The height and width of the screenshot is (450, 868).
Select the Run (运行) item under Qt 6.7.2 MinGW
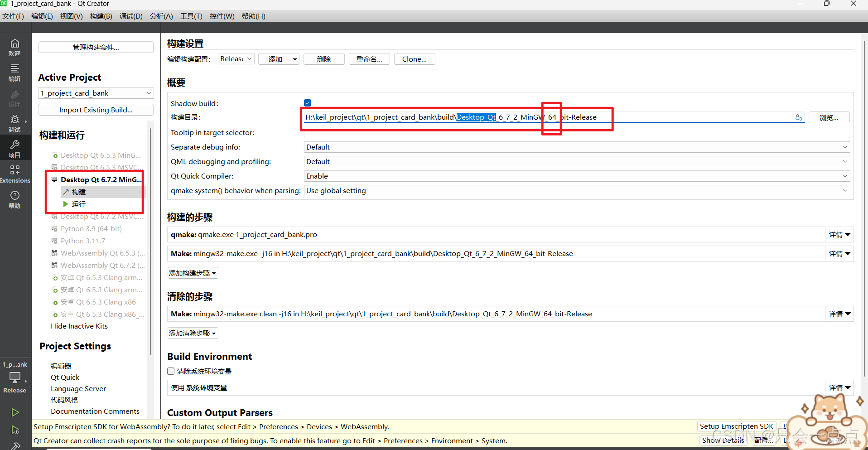(78, 204)
